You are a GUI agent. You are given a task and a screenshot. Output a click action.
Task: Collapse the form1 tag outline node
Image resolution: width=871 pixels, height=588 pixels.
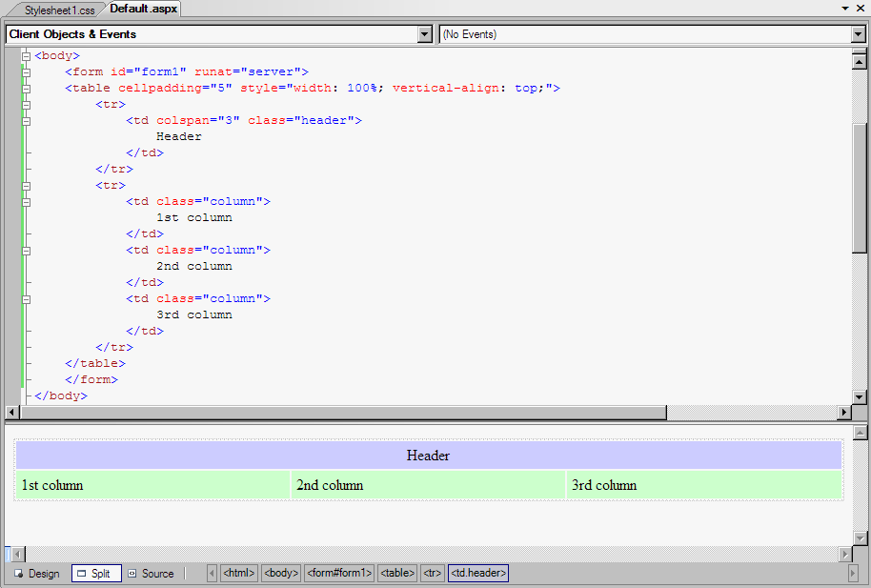pos(26,72)
